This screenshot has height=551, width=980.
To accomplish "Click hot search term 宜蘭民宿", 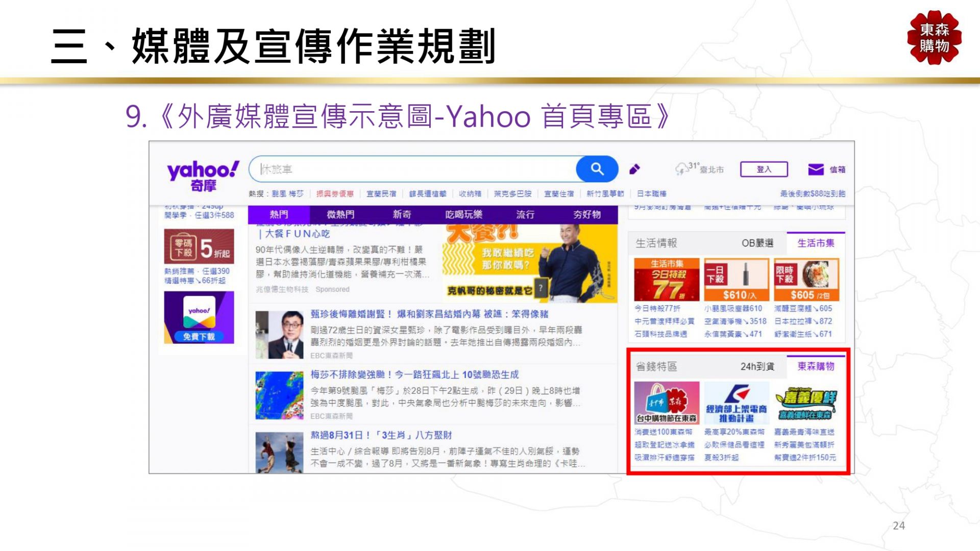I will coord(381,193).
